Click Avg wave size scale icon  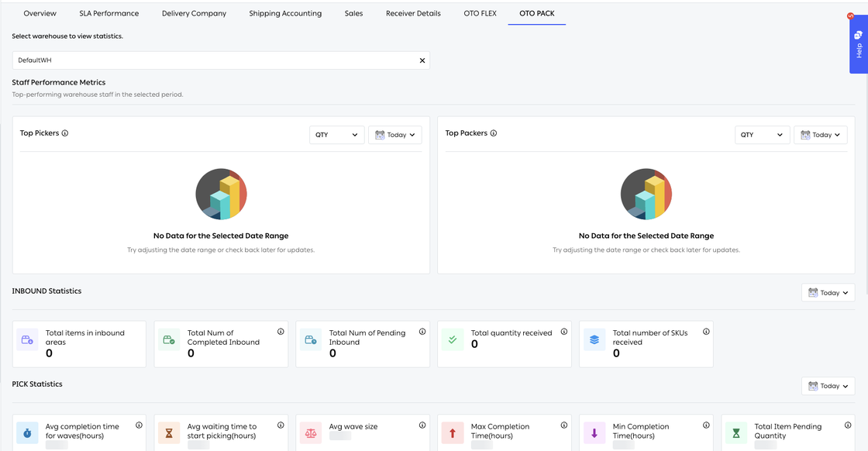(311, 433)
